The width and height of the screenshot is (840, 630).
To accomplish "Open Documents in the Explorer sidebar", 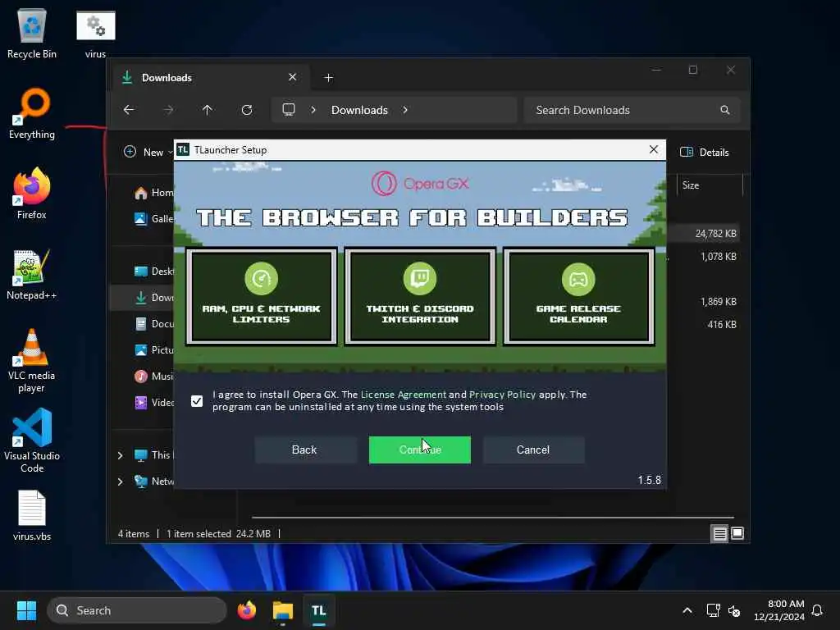I will pyautogui.click(x=153, y=323).
